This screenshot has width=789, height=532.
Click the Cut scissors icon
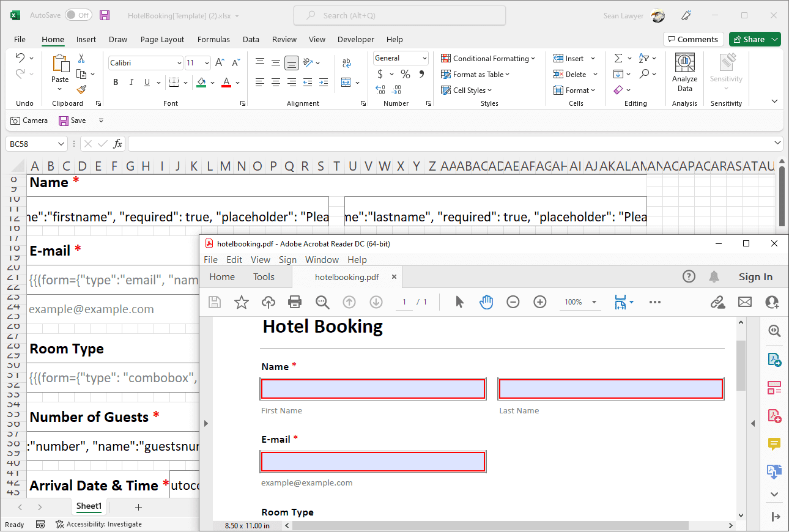(x=81, y=59)
